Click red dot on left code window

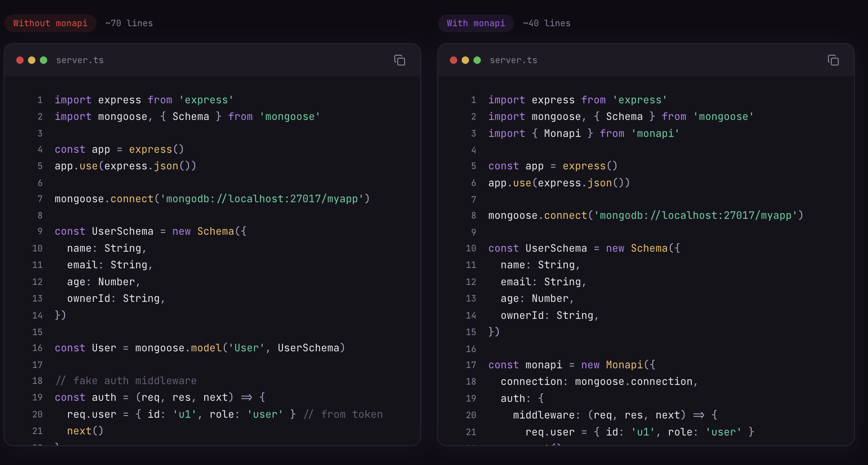click(20, 60)
